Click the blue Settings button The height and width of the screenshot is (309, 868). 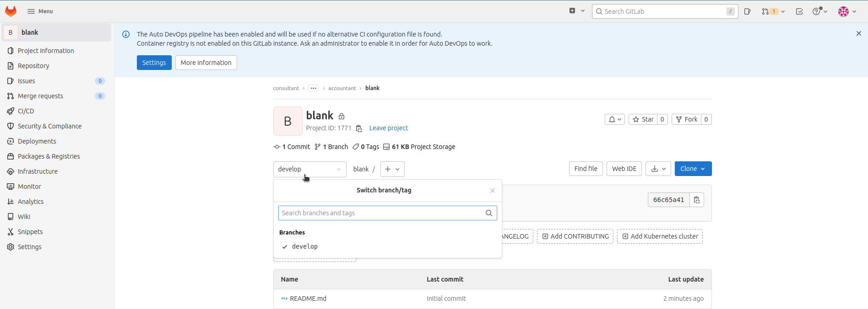pos(154,63)
